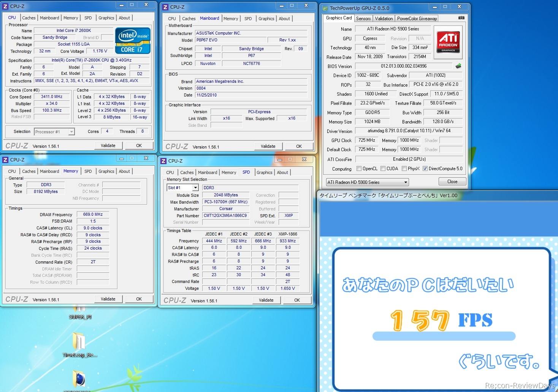
Task: Open the Sensors tab in GPU-Z
Action: pos(363,19)
